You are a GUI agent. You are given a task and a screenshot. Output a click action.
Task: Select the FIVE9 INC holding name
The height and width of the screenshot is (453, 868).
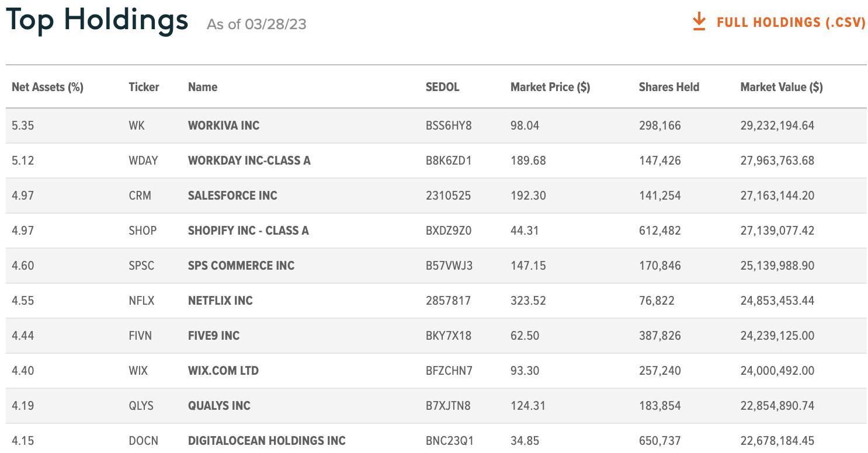214,336
